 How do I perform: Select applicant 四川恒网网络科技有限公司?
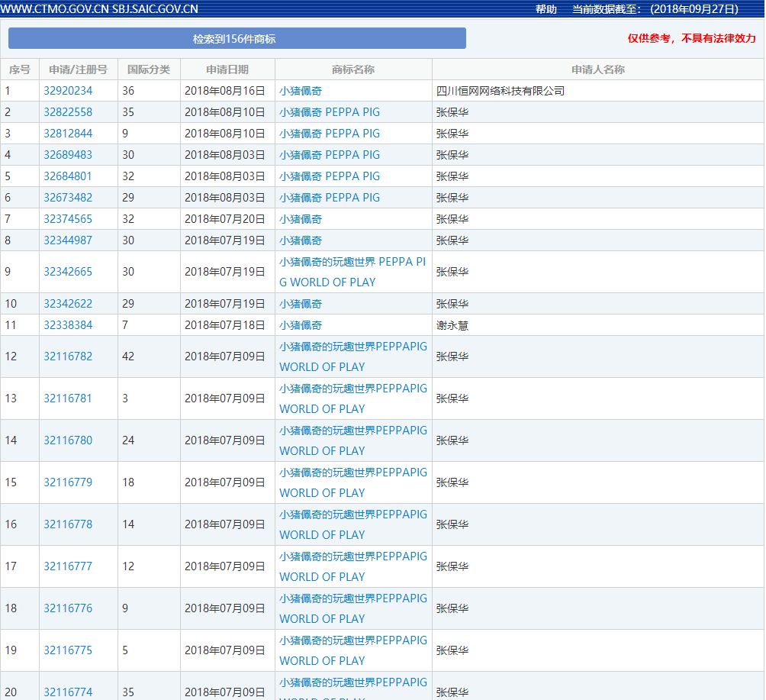pos(500,91)
